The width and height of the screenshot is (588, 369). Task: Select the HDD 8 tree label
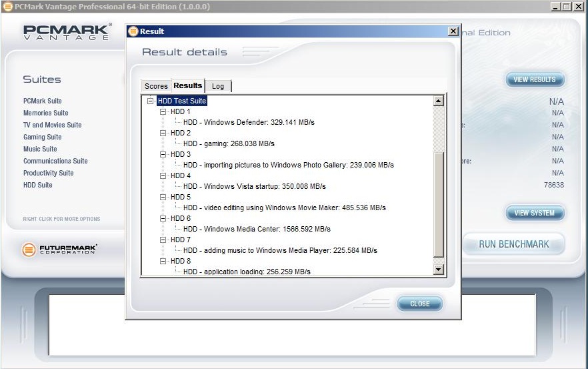[x=181, y=262]
